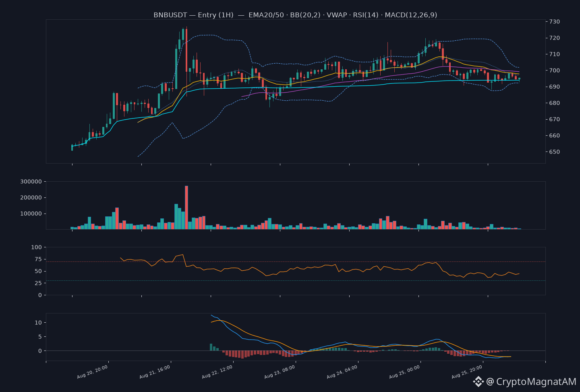Click the 680 price axis label
The height and width of the screenshot is (392, 580).
tap(554, 103)
